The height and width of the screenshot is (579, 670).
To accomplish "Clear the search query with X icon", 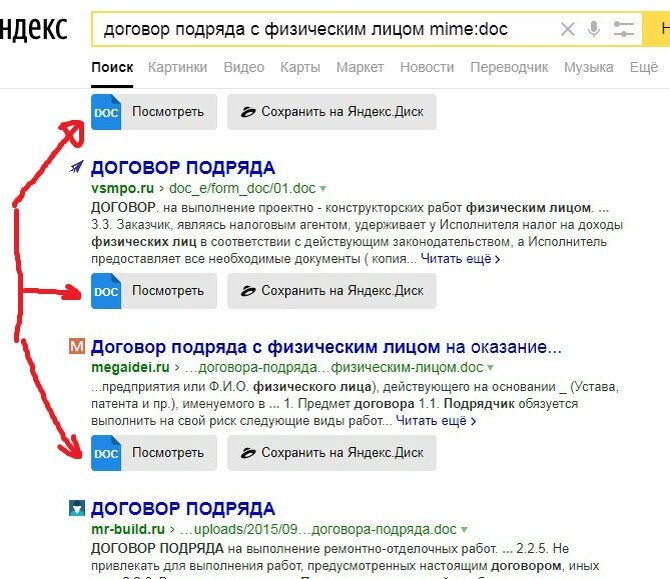I will (x=567, y=29).
